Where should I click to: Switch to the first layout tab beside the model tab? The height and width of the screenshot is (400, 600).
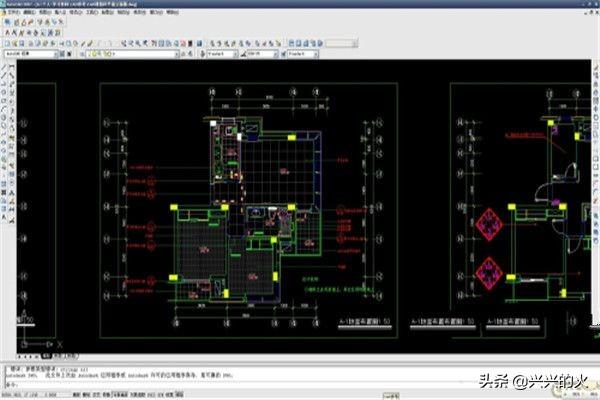(57, 356)
